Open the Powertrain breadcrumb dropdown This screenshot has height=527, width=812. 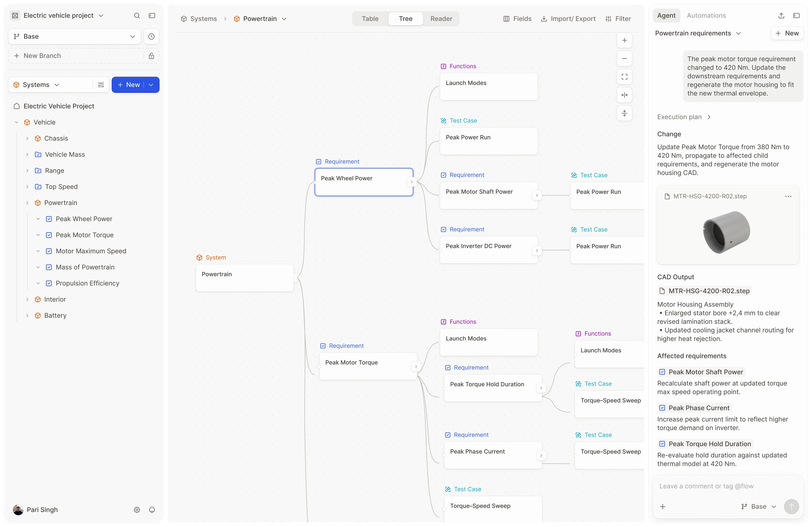click(x=284, y=19)
